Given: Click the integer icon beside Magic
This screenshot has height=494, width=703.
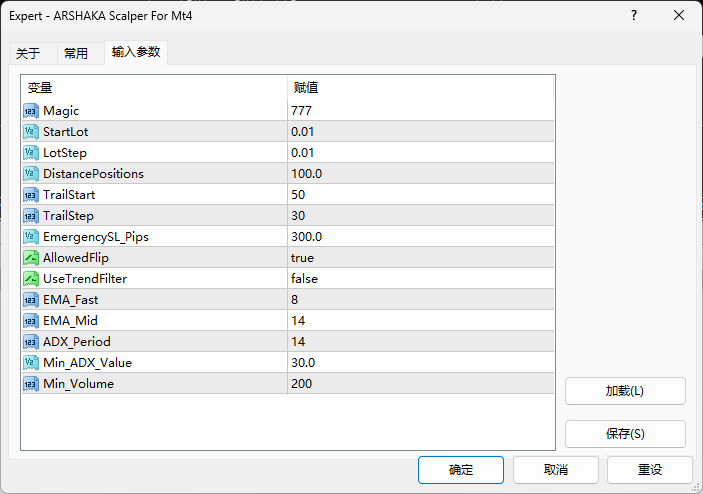Looking at the screenshot, I should tap(31, 111).
